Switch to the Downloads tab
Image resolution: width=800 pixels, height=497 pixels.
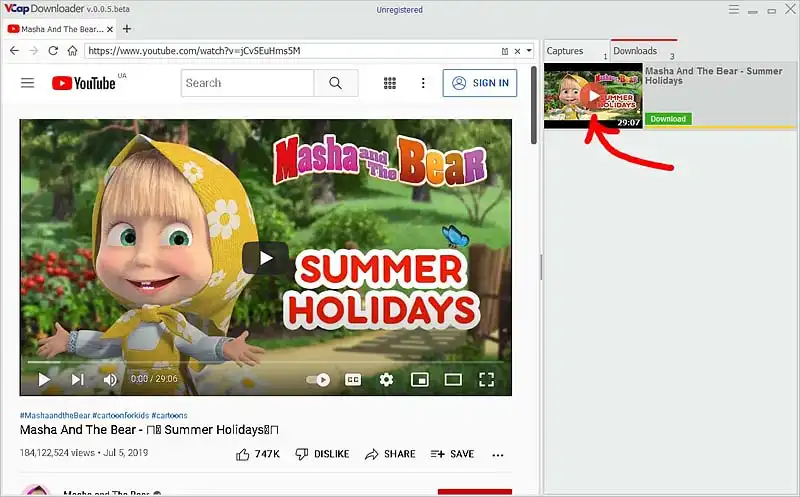tap(644, 51)
